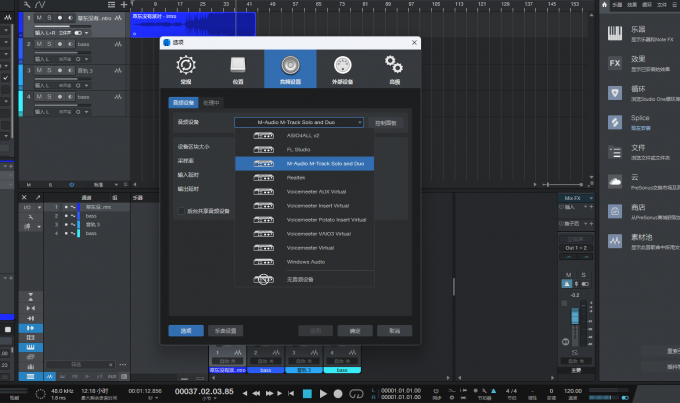Viewport: 680px width, 403px height.
Task: Toggle loop mode in the transport
Action: (356, 393)
